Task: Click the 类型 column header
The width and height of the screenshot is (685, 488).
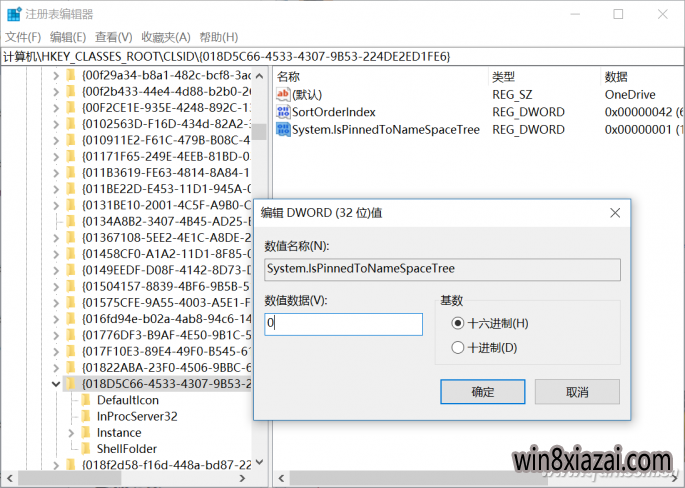Action: click(504, 77)
